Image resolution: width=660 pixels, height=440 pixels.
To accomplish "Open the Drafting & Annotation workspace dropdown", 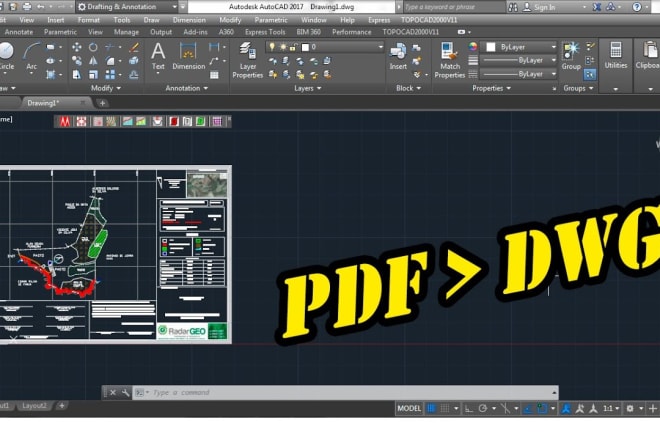I will pyautogui.click(x=128, y=7).
